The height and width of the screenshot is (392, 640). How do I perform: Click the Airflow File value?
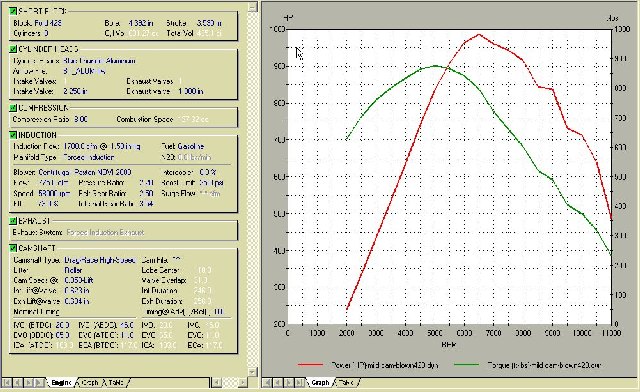(x=84, y=71)
